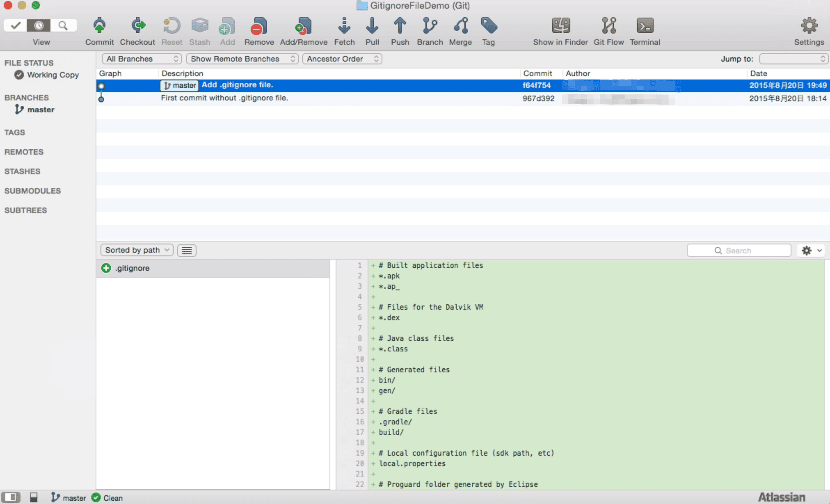Click the Merge toolbar icon
The image size is (830, 504).
[461, 26]
